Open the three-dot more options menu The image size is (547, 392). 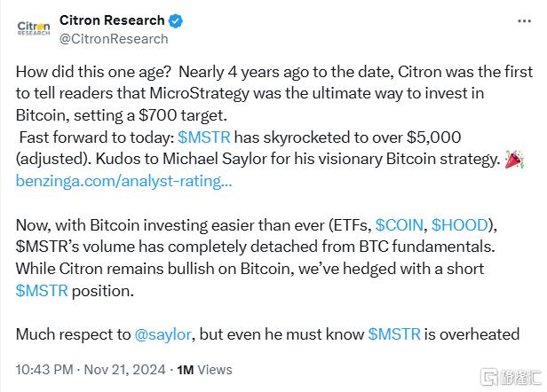[524, 21]
